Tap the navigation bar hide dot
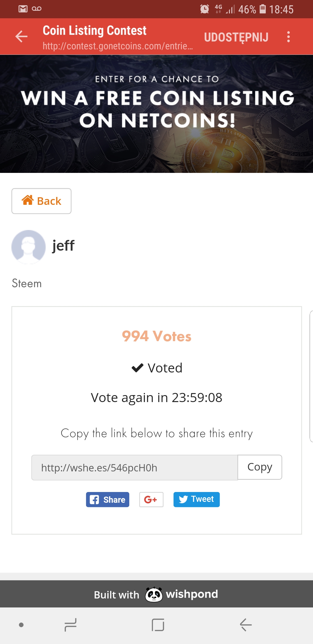 pyautogui.click(x=21, y=625)
